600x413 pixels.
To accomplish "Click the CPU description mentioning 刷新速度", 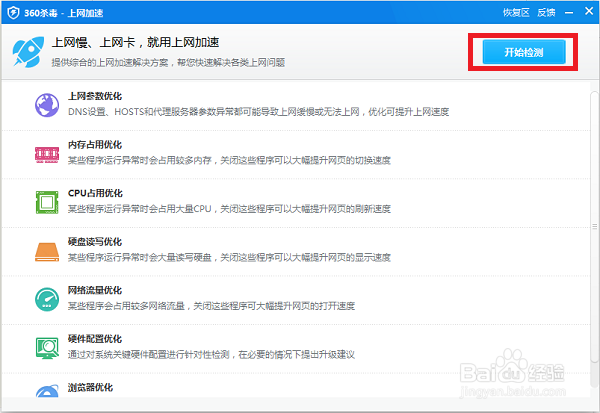I will coord(229,209).
